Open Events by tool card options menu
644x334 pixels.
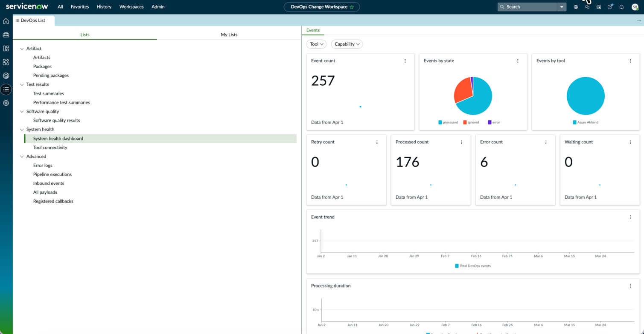(x=630, y=61)
